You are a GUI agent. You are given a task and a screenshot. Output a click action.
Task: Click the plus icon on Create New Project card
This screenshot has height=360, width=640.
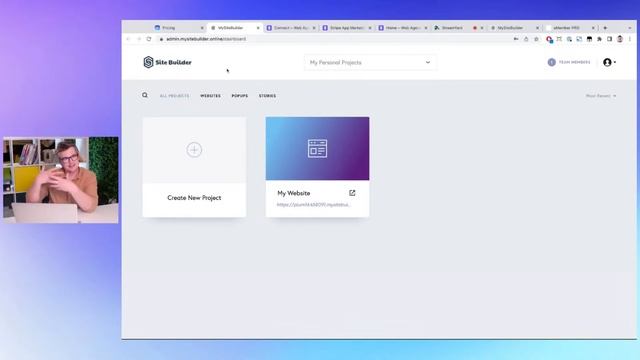[x=194, y=150]
